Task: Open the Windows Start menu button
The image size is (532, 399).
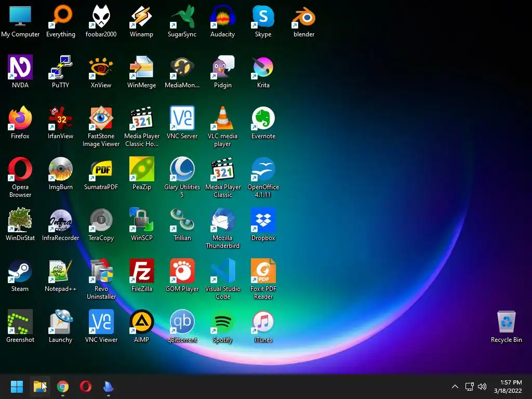Action: coord(17,387)
